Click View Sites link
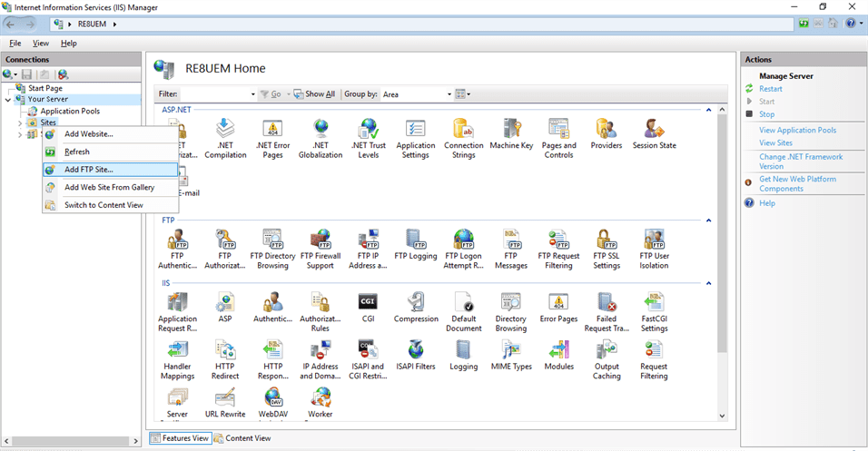The height and width of the screenshot is (451, 868). coord(775,142)
